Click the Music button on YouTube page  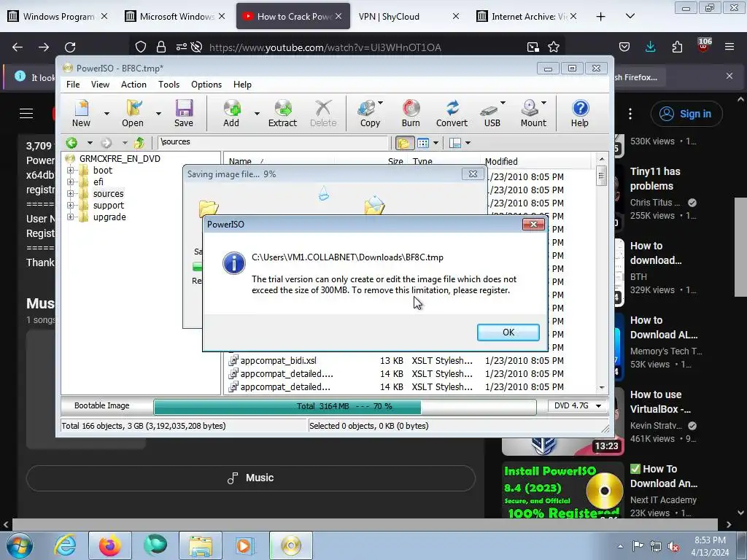click(x=251, y=478)
